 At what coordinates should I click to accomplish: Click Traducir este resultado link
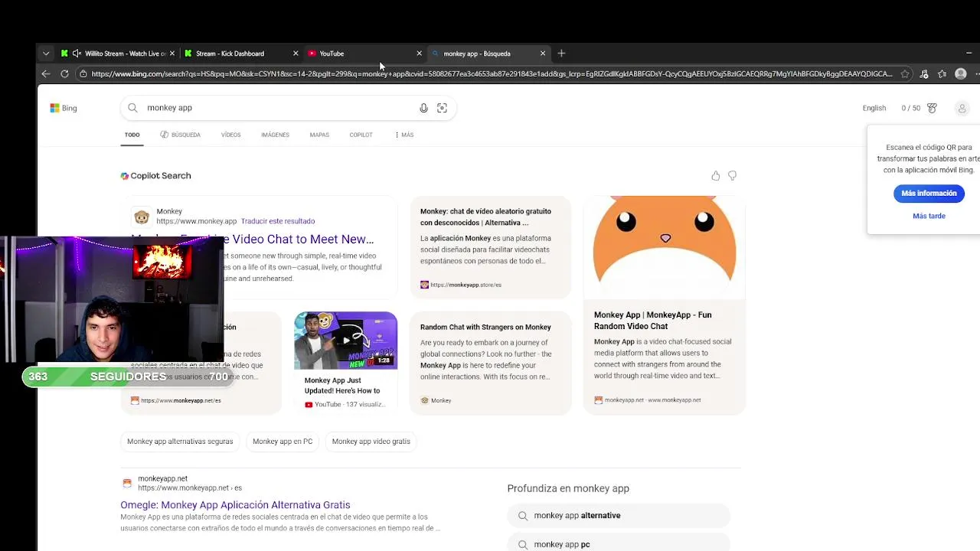278,221
